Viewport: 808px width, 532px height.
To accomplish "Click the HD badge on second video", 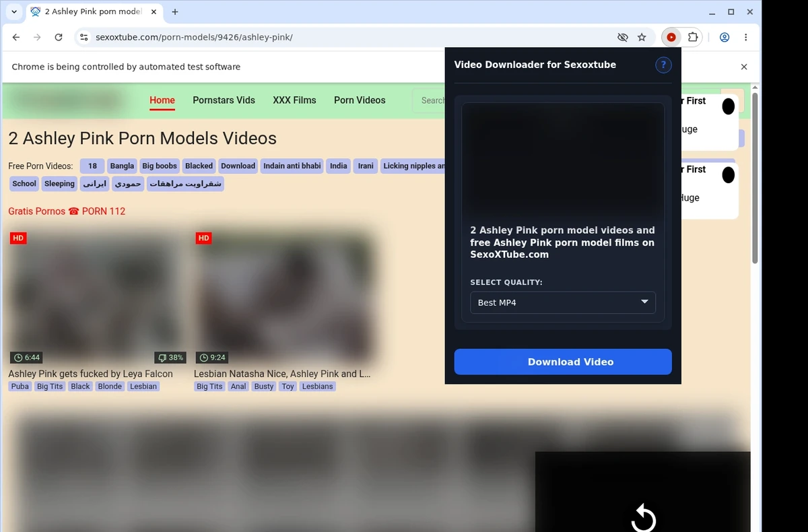I will tap(204, 238).
